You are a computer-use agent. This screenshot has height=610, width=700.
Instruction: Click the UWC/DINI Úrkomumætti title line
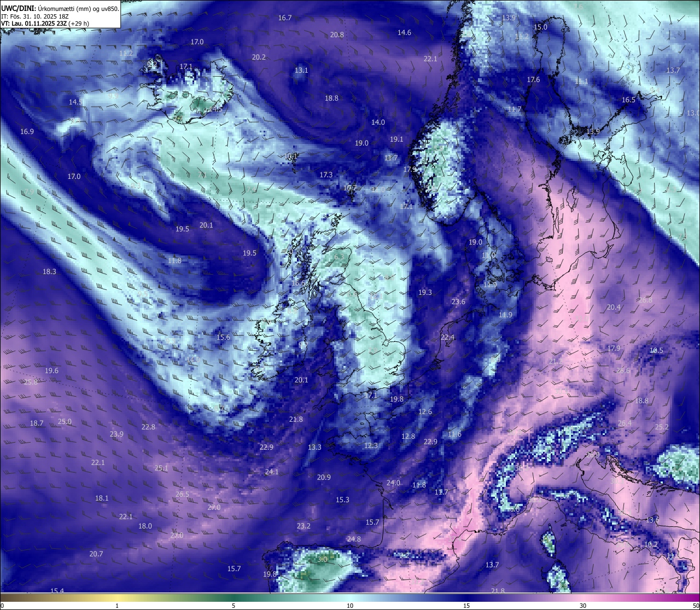(60, 9)
